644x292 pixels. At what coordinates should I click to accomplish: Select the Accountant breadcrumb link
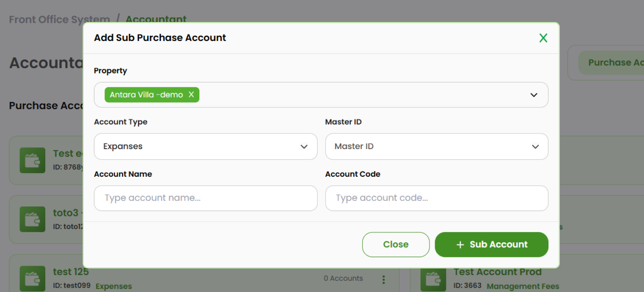156,19
